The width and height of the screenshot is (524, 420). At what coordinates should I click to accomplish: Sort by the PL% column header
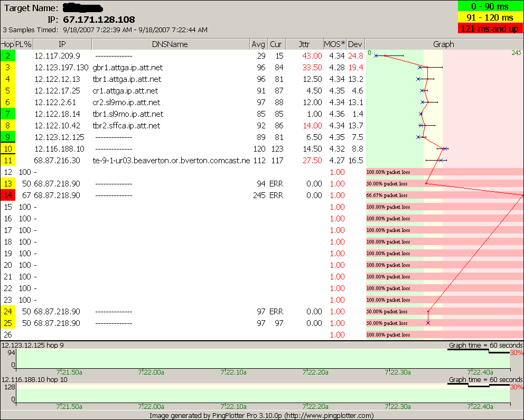pos(24,44)
